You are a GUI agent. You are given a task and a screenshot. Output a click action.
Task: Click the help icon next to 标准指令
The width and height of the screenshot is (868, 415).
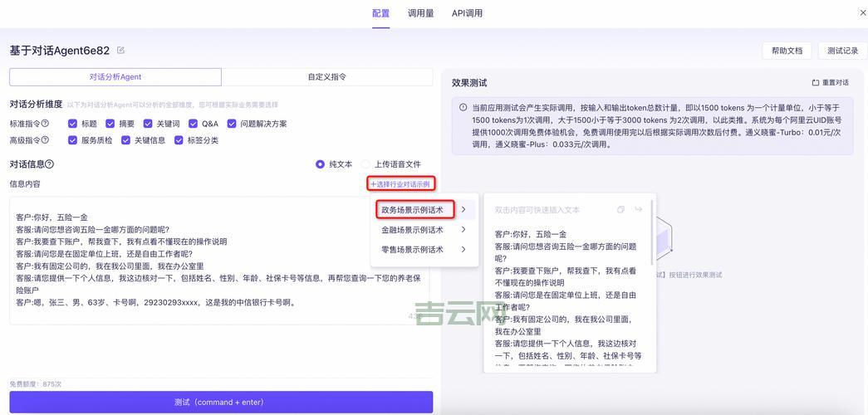[x=46, y=124]
